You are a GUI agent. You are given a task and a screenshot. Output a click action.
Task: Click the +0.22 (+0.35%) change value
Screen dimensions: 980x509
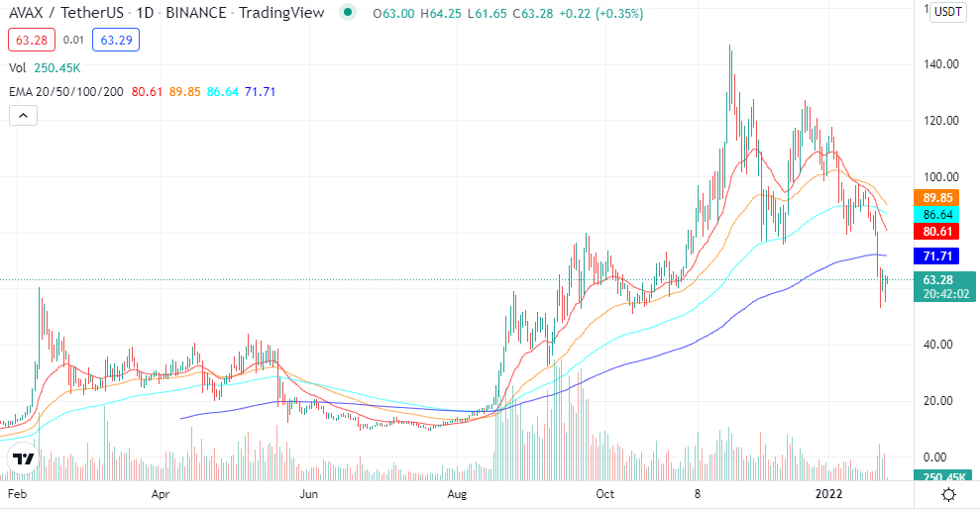(x=601, y=13)
